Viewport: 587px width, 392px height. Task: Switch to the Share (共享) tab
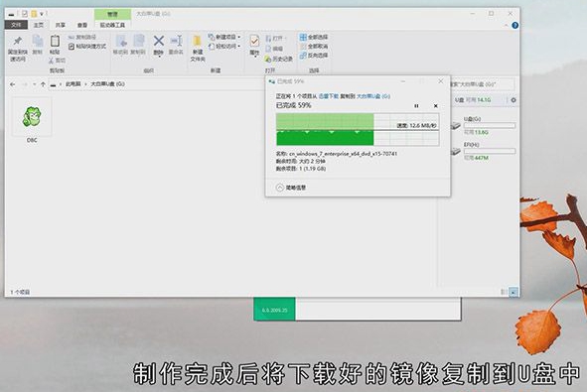(61, 25)
